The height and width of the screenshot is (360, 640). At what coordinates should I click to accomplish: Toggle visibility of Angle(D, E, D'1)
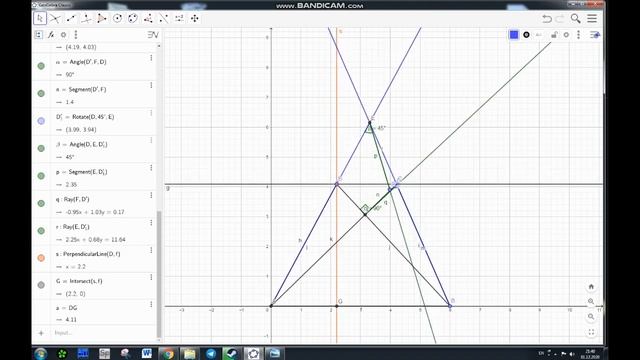pos(41,148)
